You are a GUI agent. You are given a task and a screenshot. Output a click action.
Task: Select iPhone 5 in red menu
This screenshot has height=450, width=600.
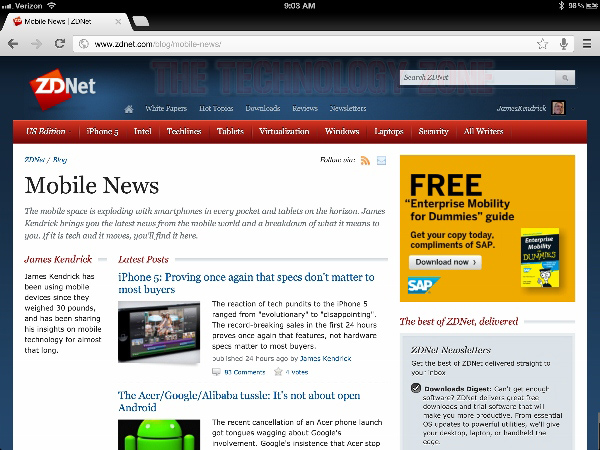coord(102,132)
